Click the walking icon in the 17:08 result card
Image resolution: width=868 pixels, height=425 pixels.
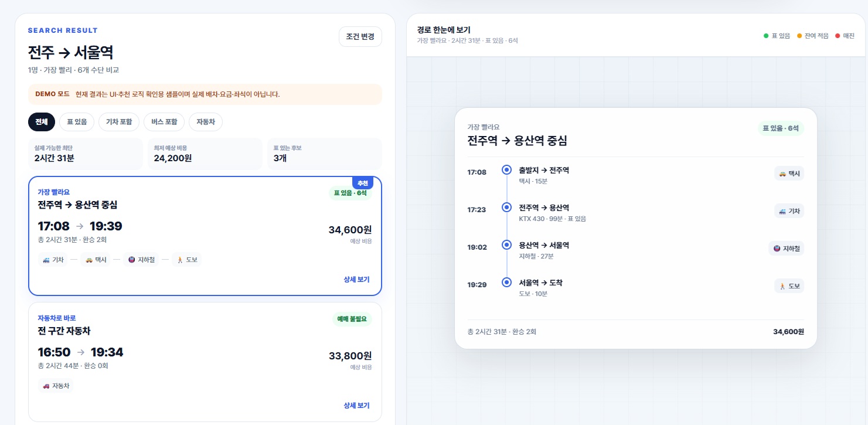pyautogui.click(x=180, y=260)
